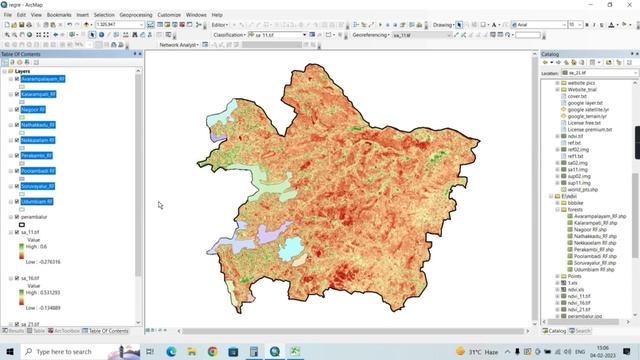This screenshot has height=360, width=640.
Task: Uncheck the Nagoor RF layer checkbox
Action: click(17, 109)
